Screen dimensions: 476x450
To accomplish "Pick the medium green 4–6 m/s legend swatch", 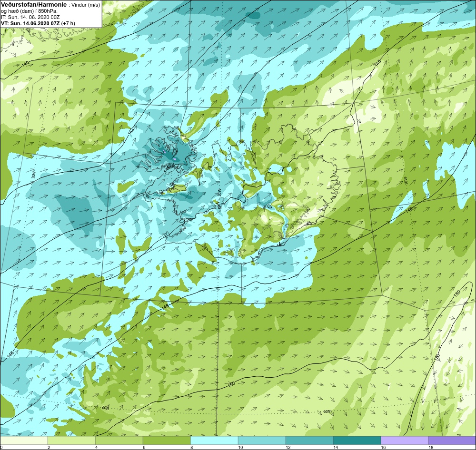I will coord(119,440).
